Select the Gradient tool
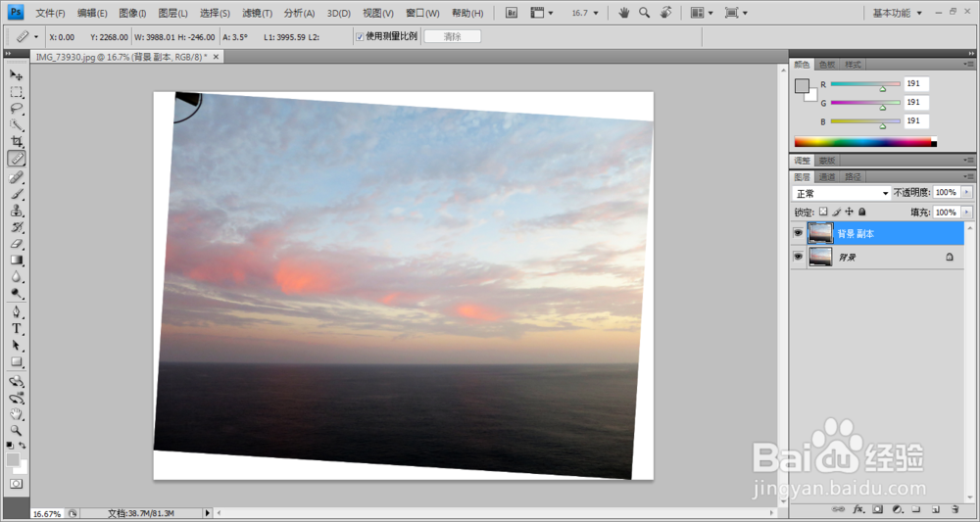 17,261
